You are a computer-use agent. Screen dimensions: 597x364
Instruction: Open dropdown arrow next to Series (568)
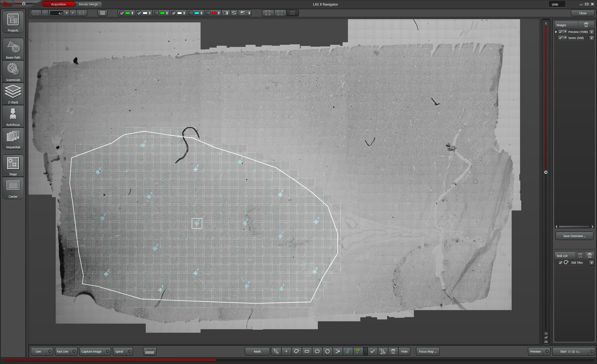point(565,38)
